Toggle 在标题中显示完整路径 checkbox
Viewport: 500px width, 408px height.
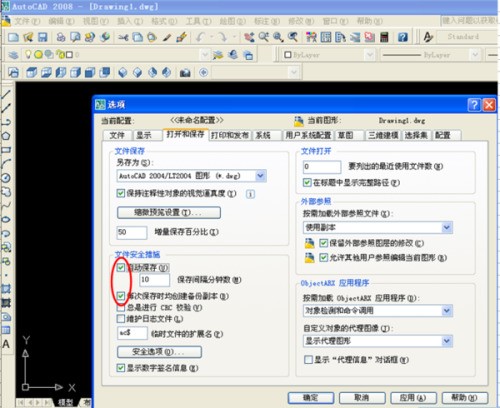(307, 183)
